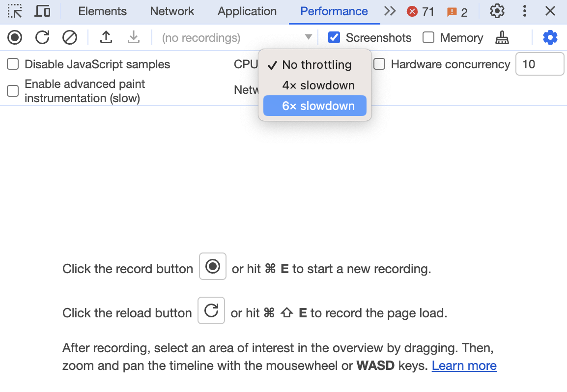
Task: Start recording with the toolbar record button
Action: click(15, 37)
